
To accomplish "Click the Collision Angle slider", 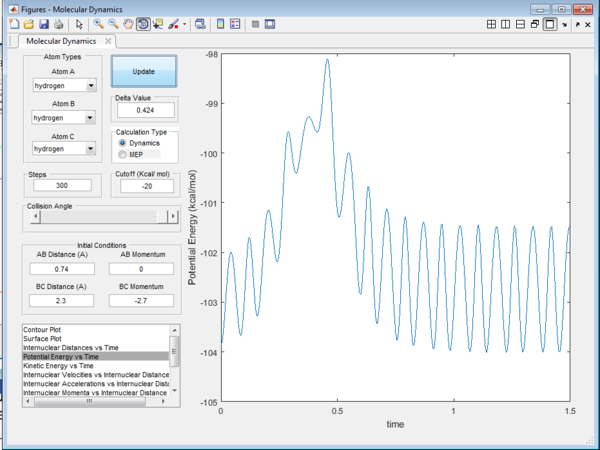I will (100, 216).
